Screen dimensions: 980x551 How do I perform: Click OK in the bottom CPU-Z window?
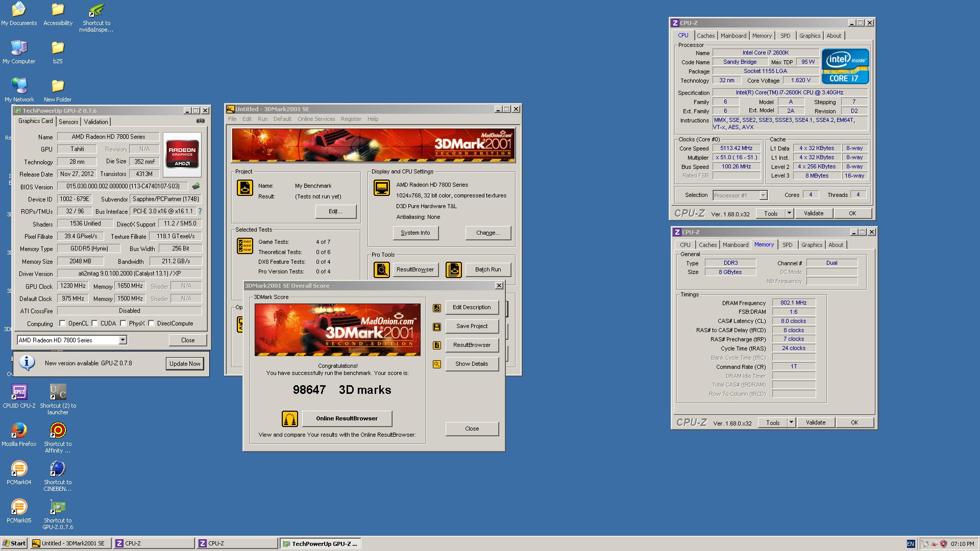click(x=854, y=422)
